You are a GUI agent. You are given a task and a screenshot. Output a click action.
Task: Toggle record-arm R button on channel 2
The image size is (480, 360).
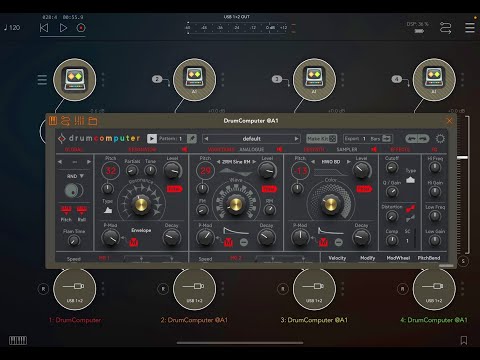pyautogui.click(x=163, y=289)
